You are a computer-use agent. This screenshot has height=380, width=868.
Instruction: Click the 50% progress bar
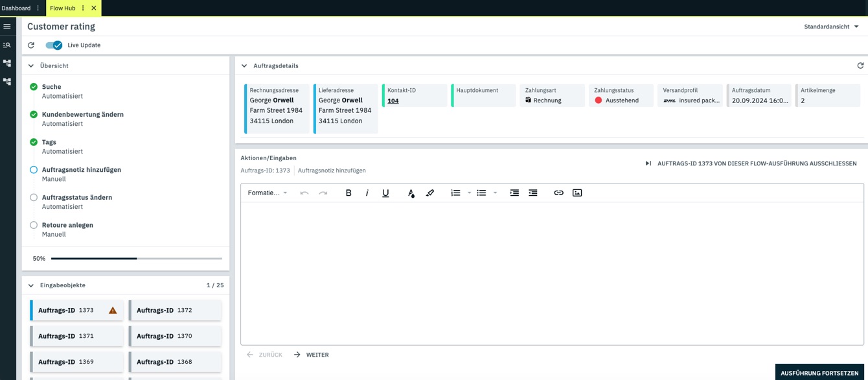coord(137,259)
